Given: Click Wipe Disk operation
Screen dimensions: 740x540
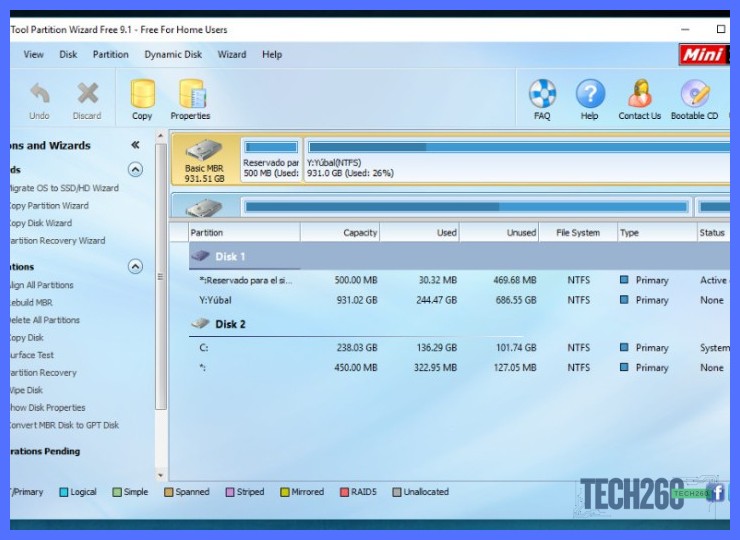Looking at the screenshot, I should pos(27,390).
